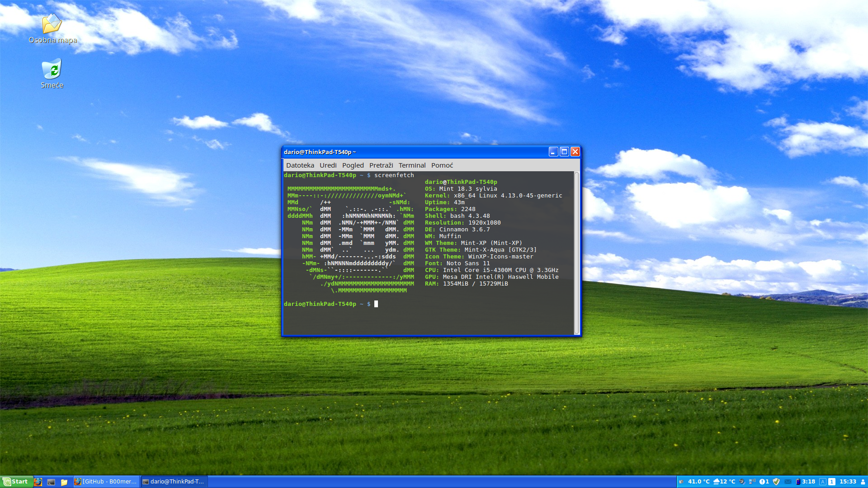Click the mail envelope tray icon

point(788,482)
